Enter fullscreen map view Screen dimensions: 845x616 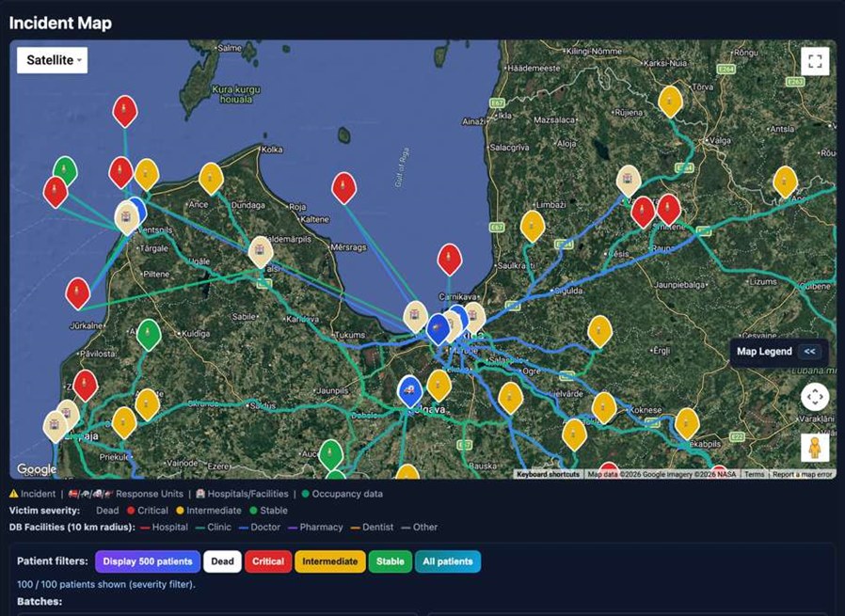click(x=815, y=60)
